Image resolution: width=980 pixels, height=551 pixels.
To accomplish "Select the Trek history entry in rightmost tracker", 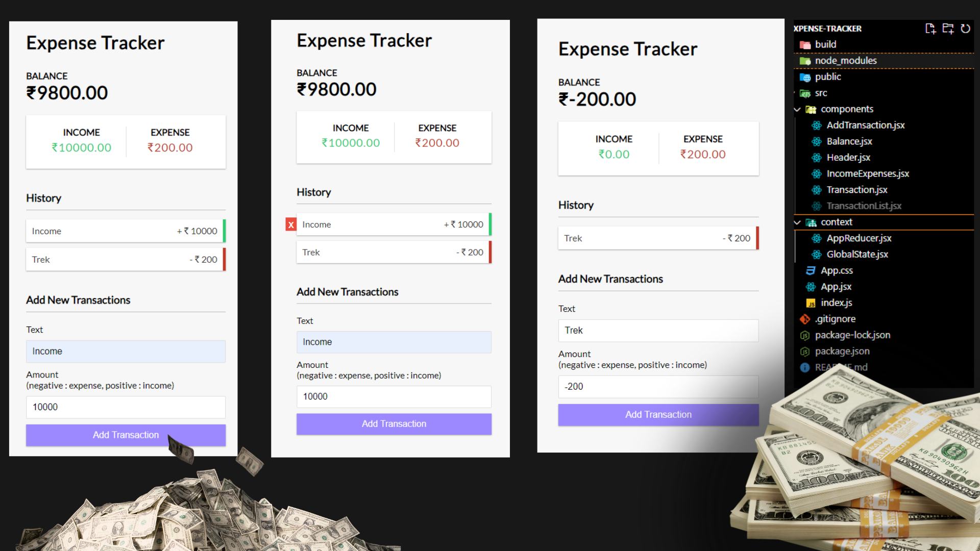I will (658, 238).
